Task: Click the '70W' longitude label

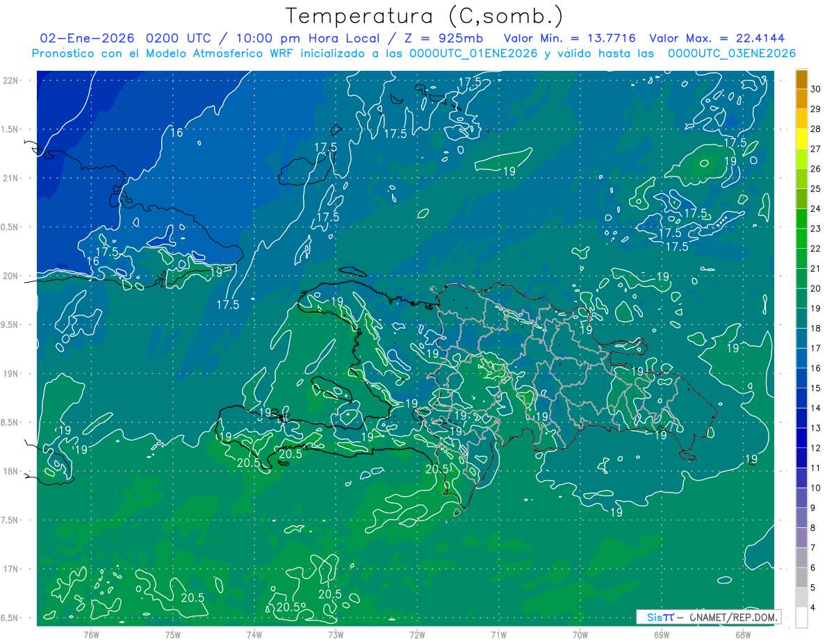Action: 580,635
